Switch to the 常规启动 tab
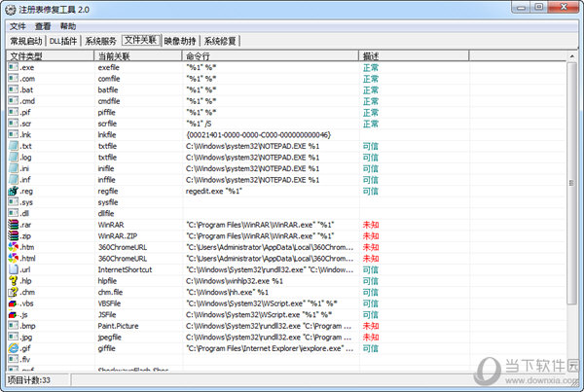The image size is (584, 392). tap(25, 41)
